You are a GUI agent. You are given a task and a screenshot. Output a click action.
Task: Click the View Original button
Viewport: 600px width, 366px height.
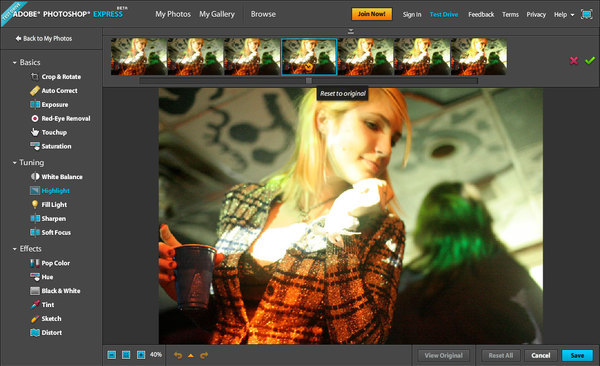coord(443,355)
